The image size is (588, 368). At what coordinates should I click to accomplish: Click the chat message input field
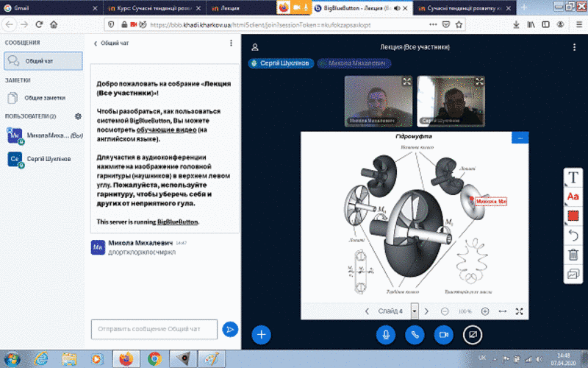pyautogui.click(x=154, y=329)
